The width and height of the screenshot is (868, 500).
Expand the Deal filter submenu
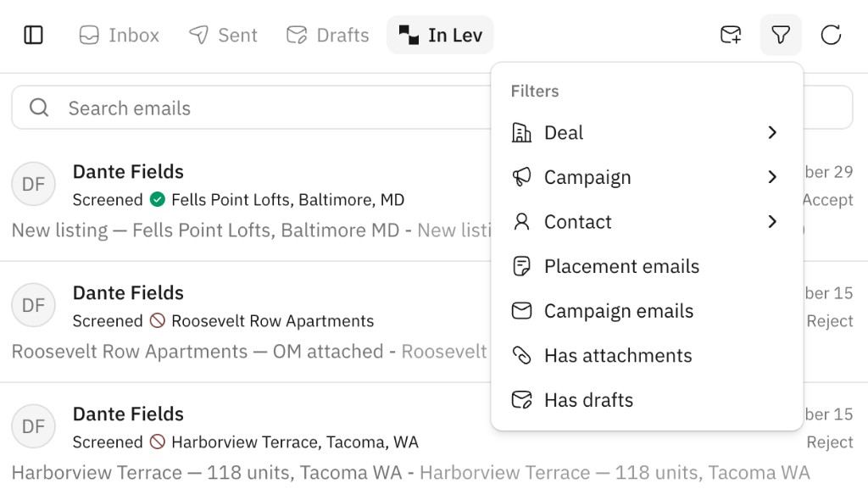(647, 133)
